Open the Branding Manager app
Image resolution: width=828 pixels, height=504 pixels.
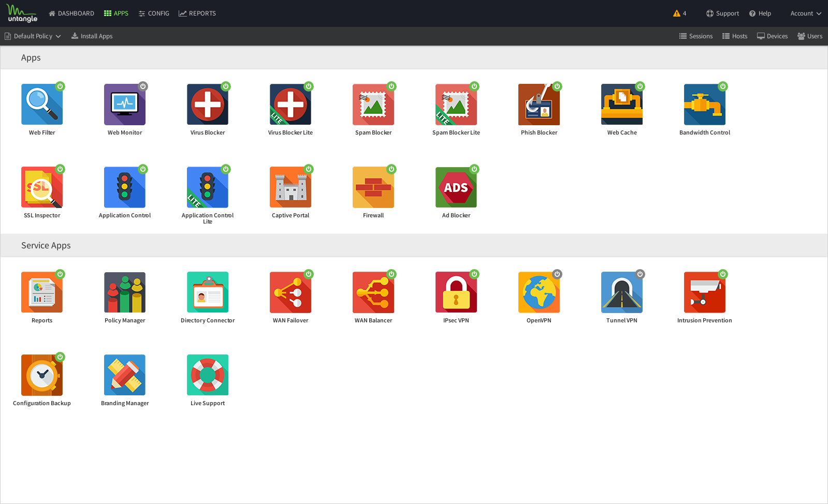pyautogui.click(x=125, y=375)
